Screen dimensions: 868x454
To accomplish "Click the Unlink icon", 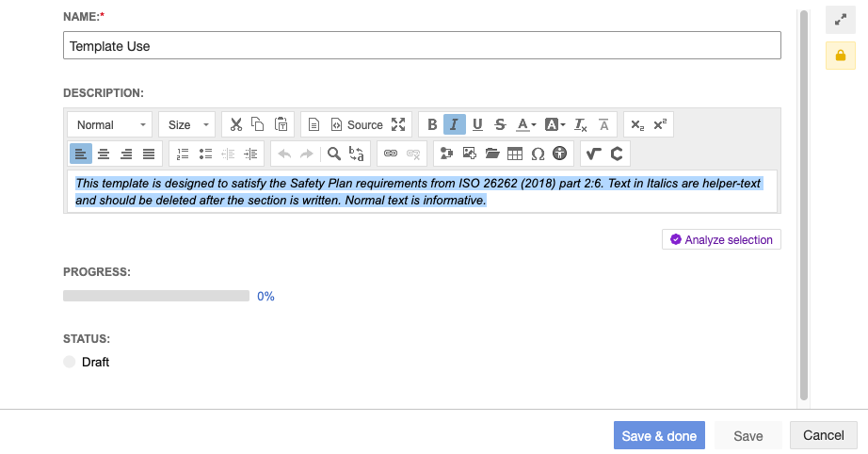I will [413, 154].
